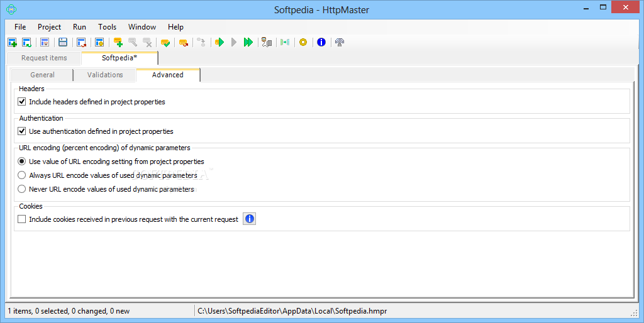Run selected item with yellow-green play icon
This screenshot has width=644, height=323.
coord(219,42)
